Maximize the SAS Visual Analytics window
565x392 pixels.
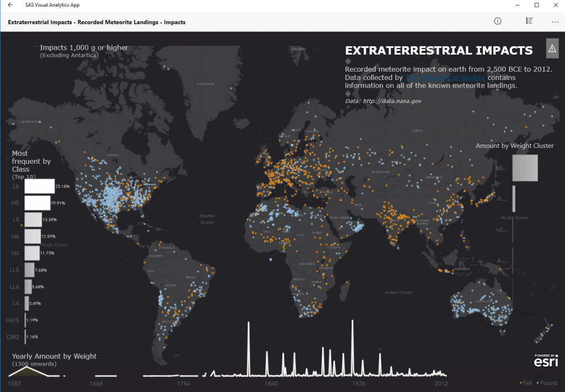point(536,5)
